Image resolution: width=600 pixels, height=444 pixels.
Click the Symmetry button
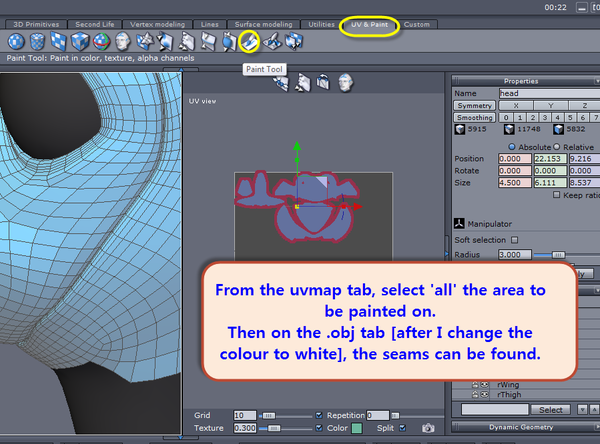pyautogui.click(x=474, y=106)
